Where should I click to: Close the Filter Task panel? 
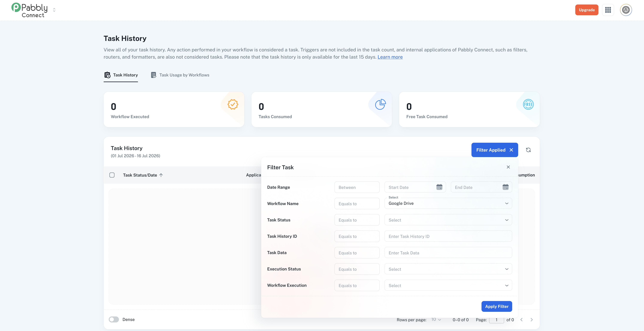508,167
